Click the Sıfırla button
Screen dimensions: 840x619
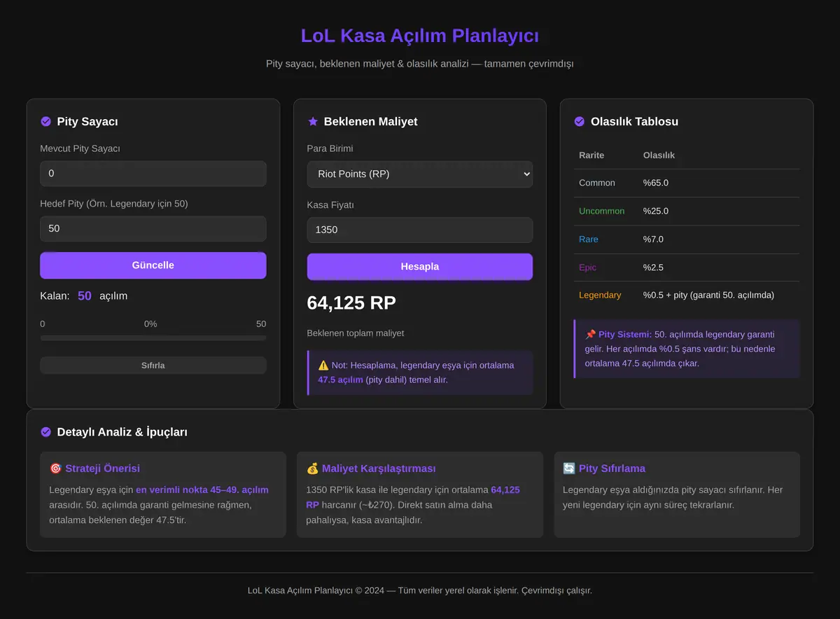(x=153, y=366)
